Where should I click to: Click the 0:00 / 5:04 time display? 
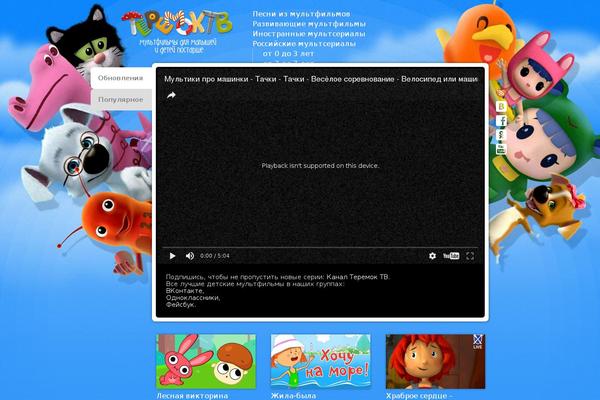point(215,256)
